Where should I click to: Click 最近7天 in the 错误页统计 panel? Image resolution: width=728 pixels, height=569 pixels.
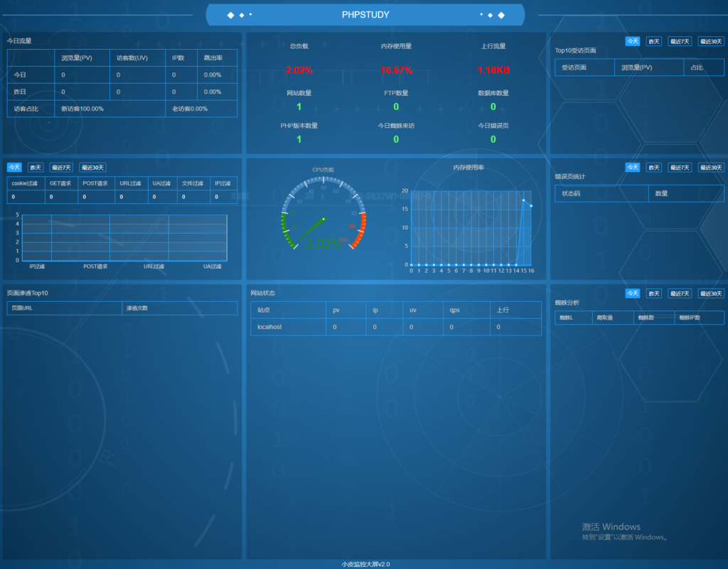(x=679, y=168)
